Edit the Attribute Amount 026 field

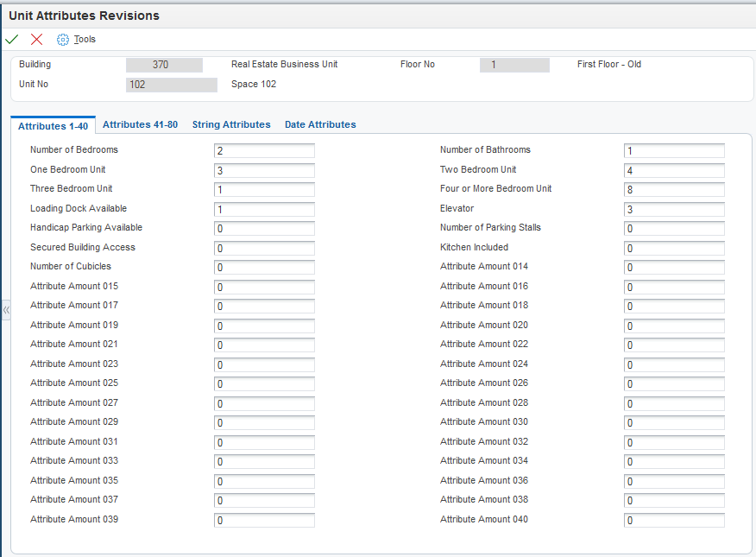coord(674,384)
